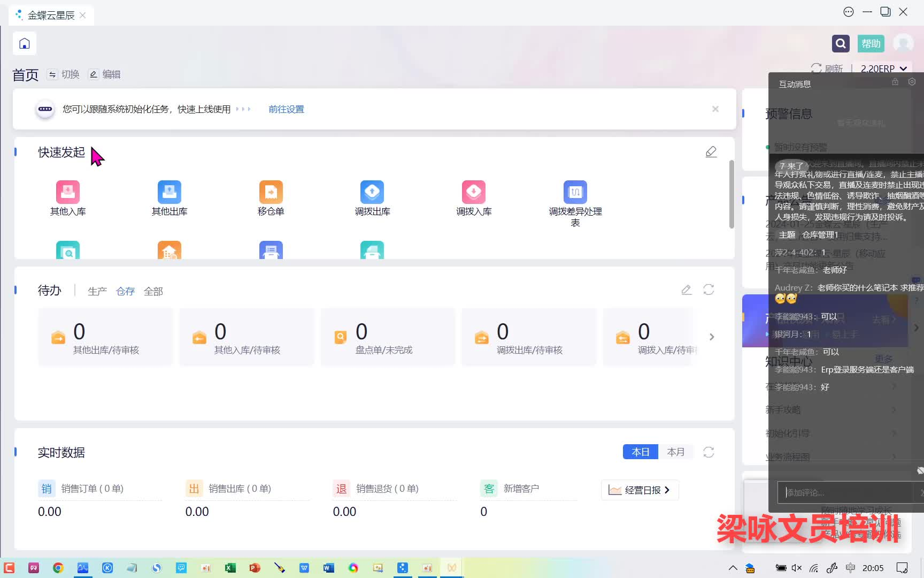Click the 切换 homepage switch button
The image size is (924, 578).
pos(64,74)
